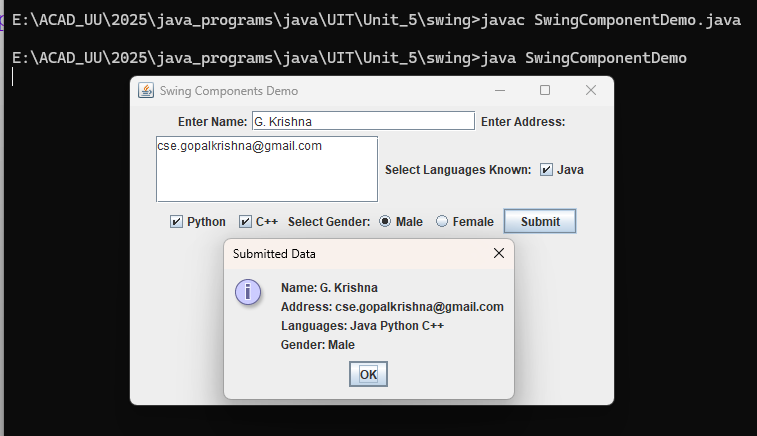Viewport: 757px width, 436px height.
Task: Close the Swing Components Demo window
Action: (590, 90)
